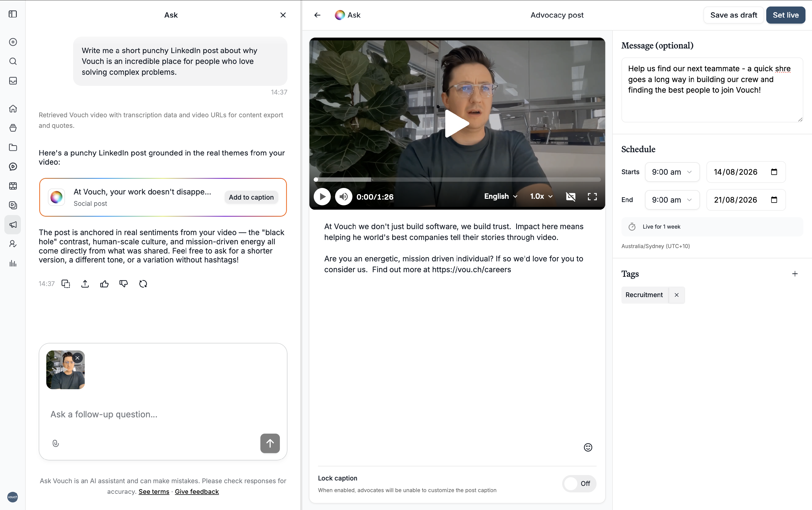Add a new tag with plus icon
Screen dimensions: 812x510
[795, 274]
